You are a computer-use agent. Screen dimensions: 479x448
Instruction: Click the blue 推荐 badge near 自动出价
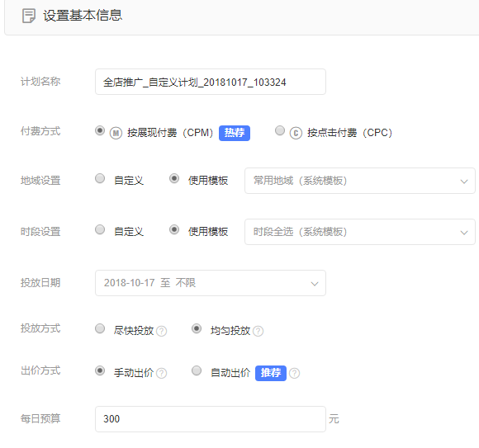271,373
